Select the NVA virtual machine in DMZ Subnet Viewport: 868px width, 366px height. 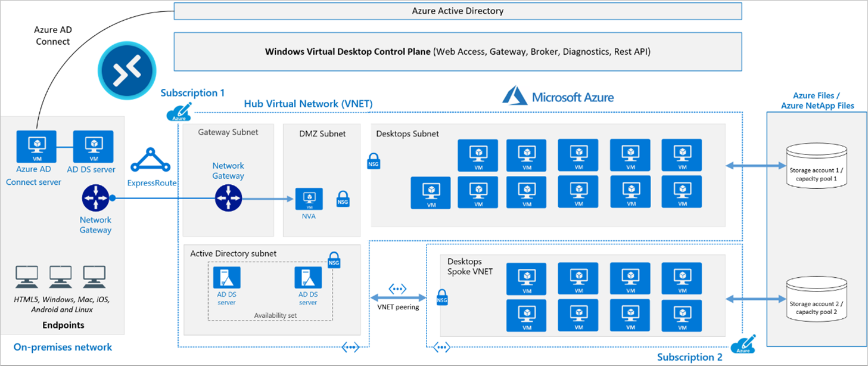tap(309, 198)
